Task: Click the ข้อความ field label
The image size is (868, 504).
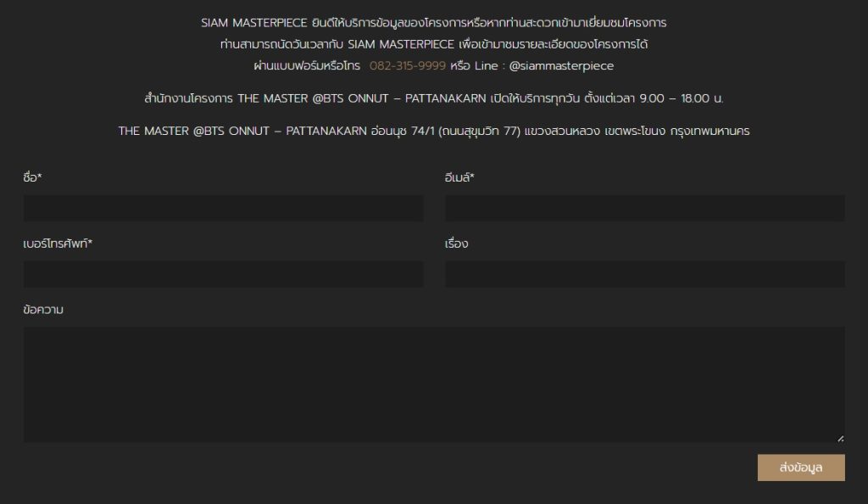Action: (43, 309)
